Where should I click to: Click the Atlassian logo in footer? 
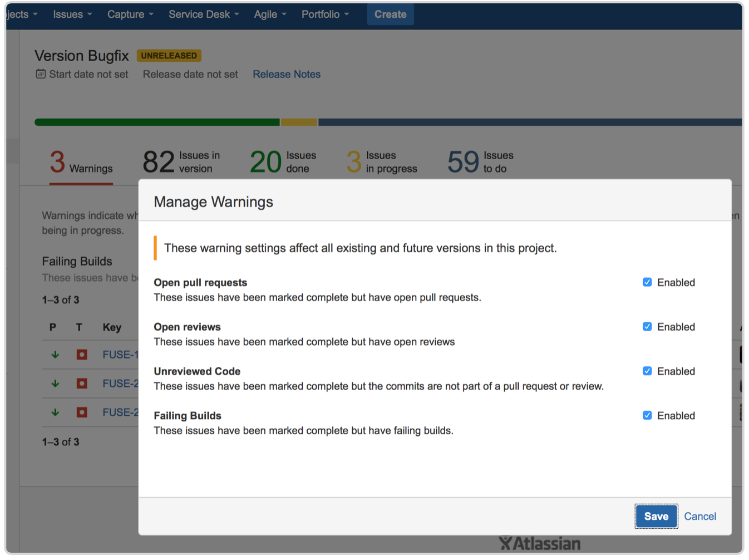[x=539, y=543]
